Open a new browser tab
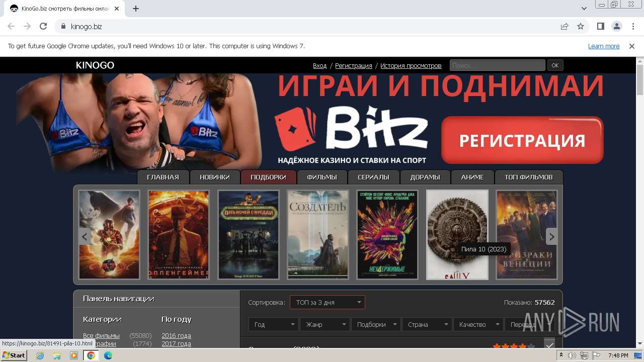Viewport: 644px width, 362px height. pos(136,9)
